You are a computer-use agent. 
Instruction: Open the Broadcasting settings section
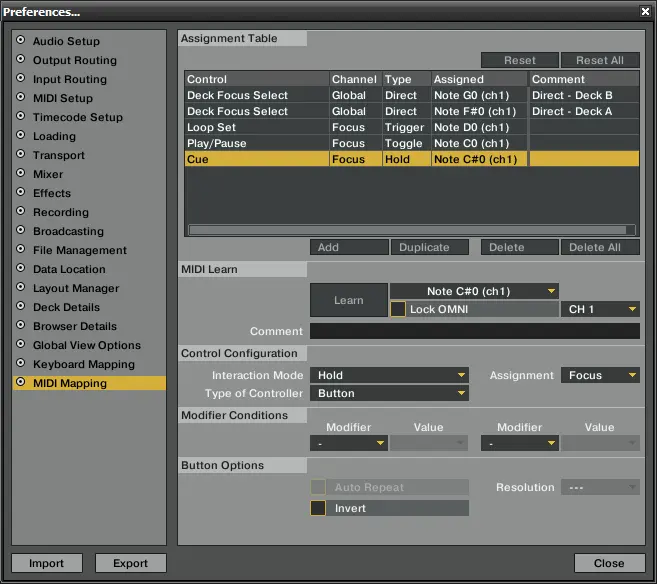point(68,231)
